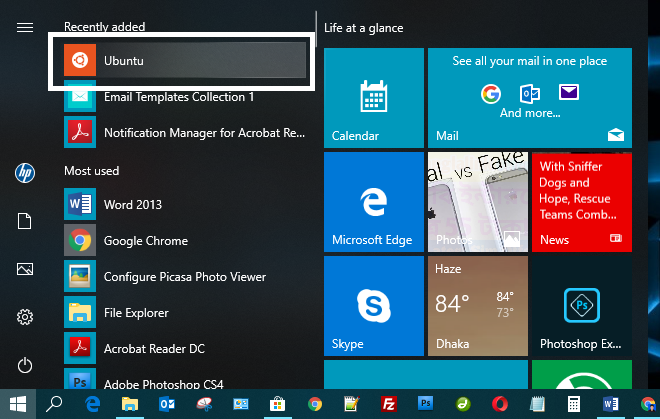Click the HP user account icon
Screen dimensions: 660x419
coord(25,173)
